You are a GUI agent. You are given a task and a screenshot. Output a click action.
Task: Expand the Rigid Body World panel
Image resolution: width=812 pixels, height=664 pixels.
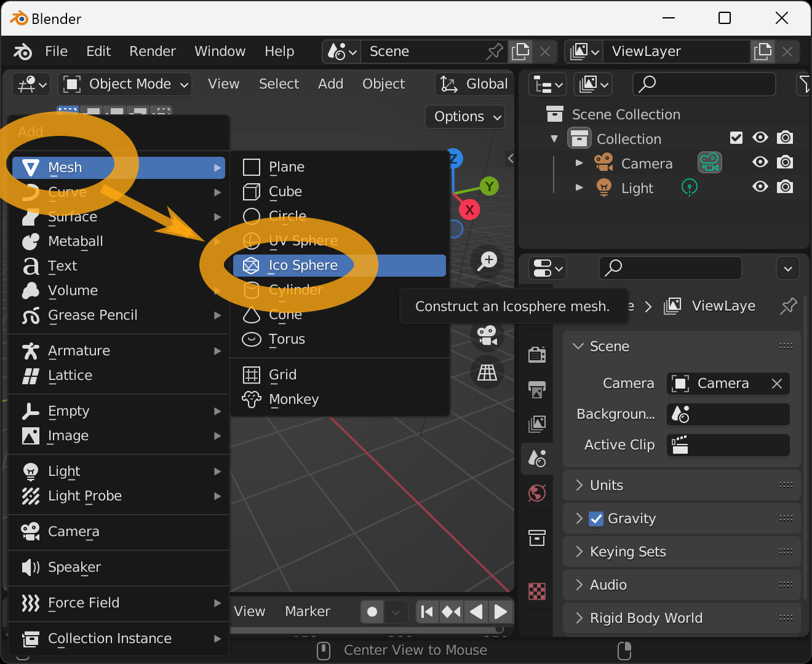pyautogui.click(x=682, y=619)
